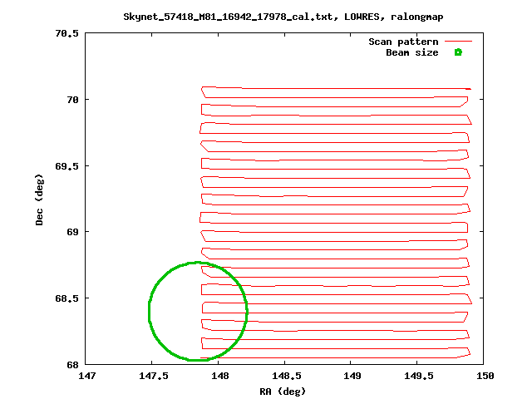Click the 68.5 Dec tick label
532x399 pixels.
pyautogui.click(x=66, y=298)
